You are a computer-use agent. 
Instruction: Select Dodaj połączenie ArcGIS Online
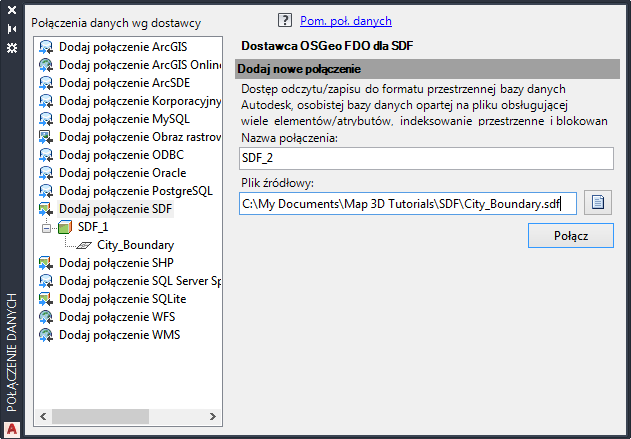(140, 65)
